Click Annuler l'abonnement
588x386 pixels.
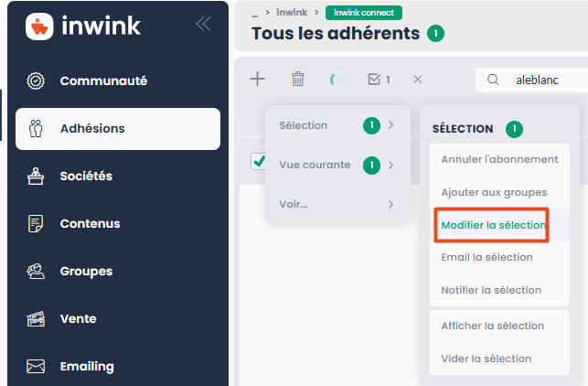pyautogui.click(x=499, y=159)
